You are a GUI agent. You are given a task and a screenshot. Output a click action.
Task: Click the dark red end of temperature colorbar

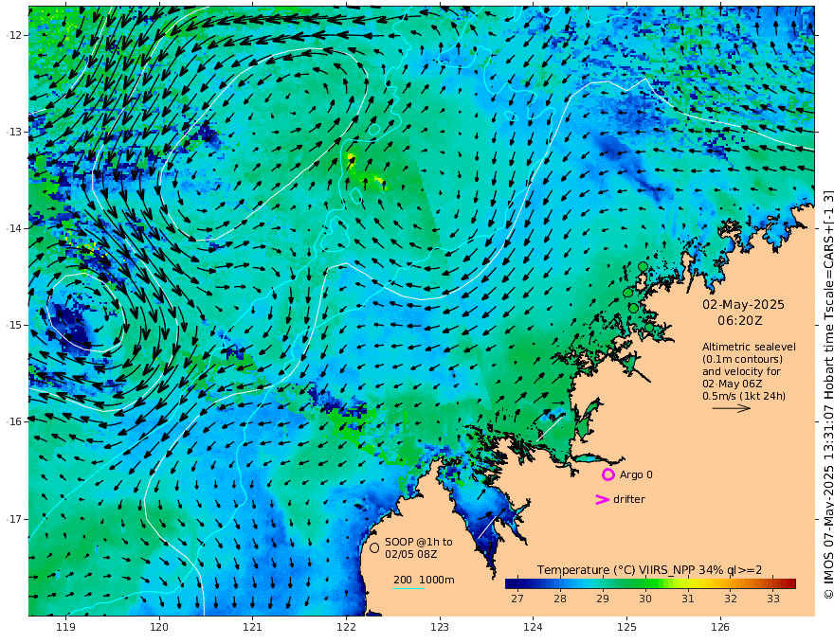[789, 583]
